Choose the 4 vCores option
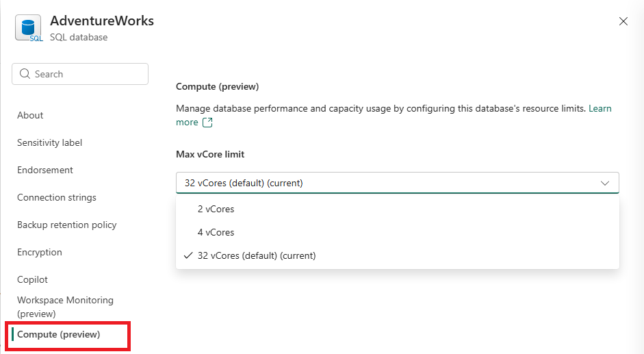644x354 pixels. click(397, 232)
